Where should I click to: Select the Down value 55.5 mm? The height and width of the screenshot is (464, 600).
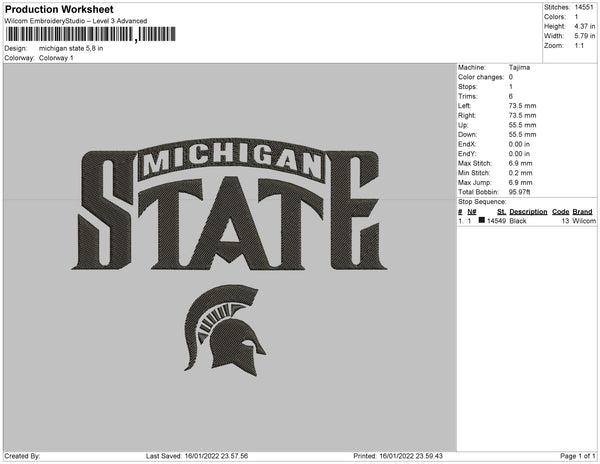[522, 135]
